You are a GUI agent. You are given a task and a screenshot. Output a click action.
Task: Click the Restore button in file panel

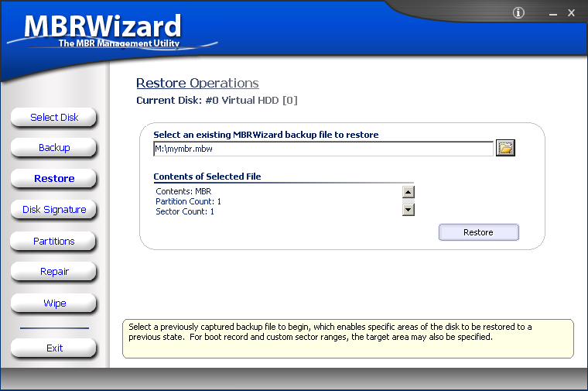(x=478, y=232)
